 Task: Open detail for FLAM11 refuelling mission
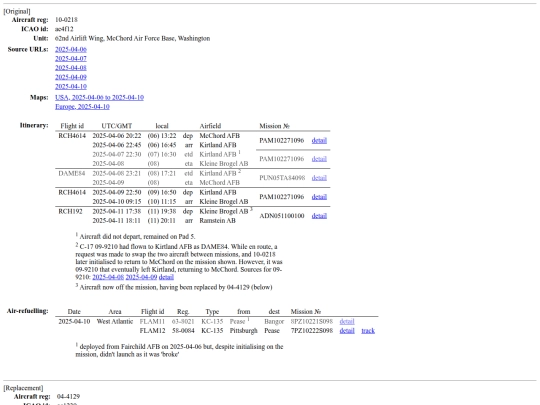pyautogui.click(x=347, y=321)
